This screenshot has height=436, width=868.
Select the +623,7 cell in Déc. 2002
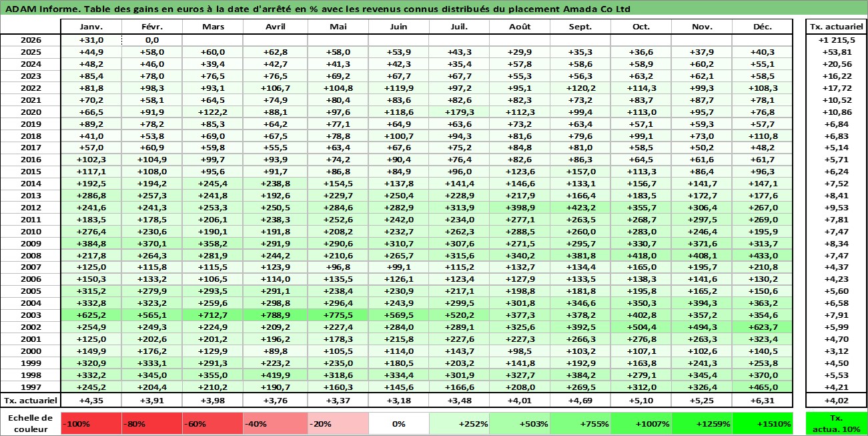[x=763, y=327]
